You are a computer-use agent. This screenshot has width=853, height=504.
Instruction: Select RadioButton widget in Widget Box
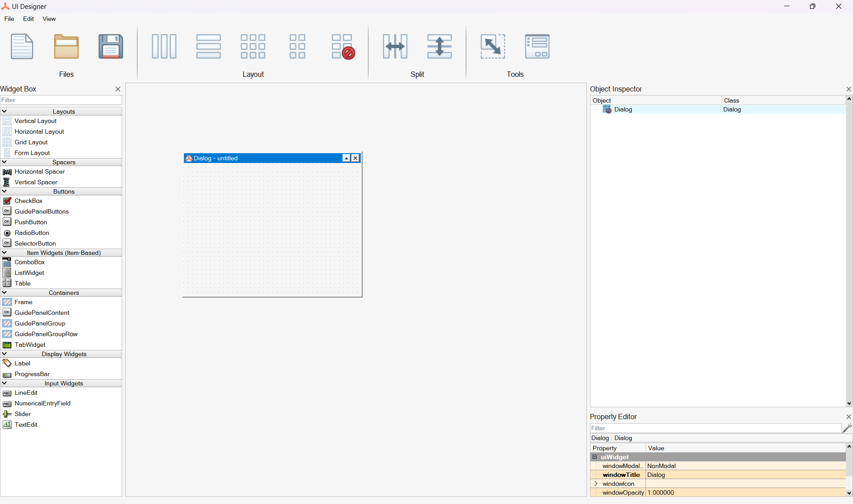coord(32,233)
